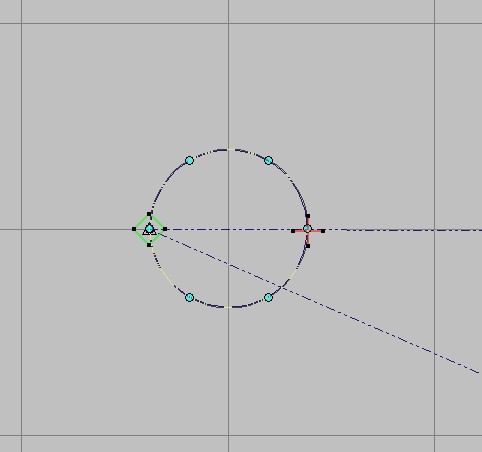The image size is (482, 452).
Task: Pick the lower-right cyan point on circle
Action: tap(268, 297)
